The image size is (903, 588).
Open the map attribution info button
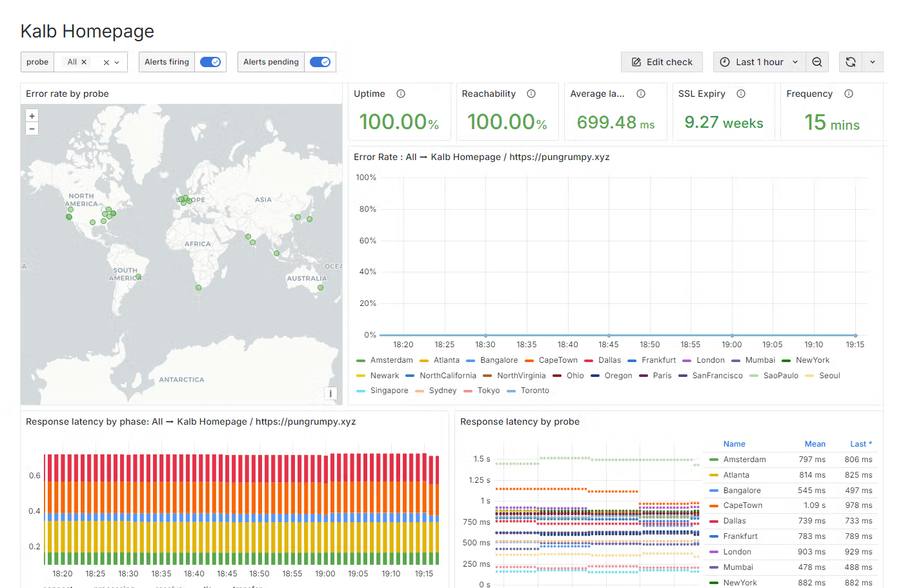tap(330, 393)
